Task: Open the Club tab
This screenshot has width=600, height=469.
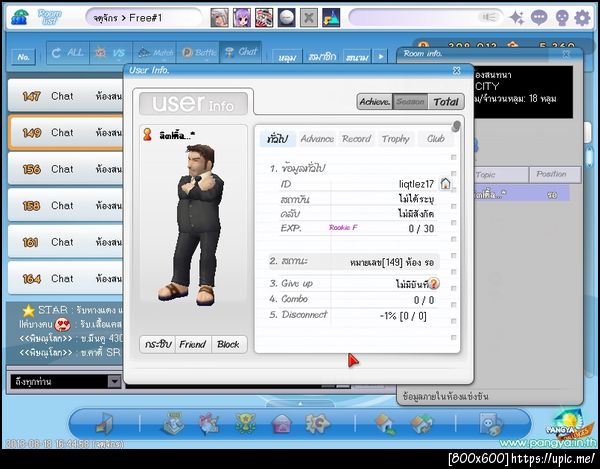Action: click(435, 138)
